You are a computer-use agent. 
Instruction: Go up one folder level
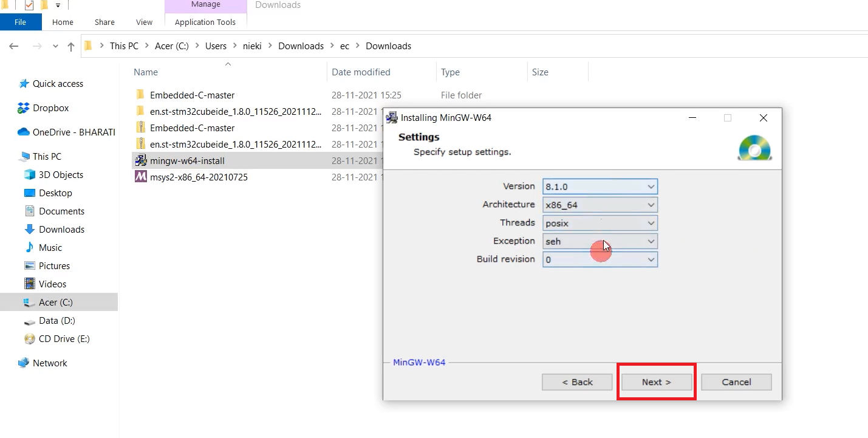click(71, 46)
